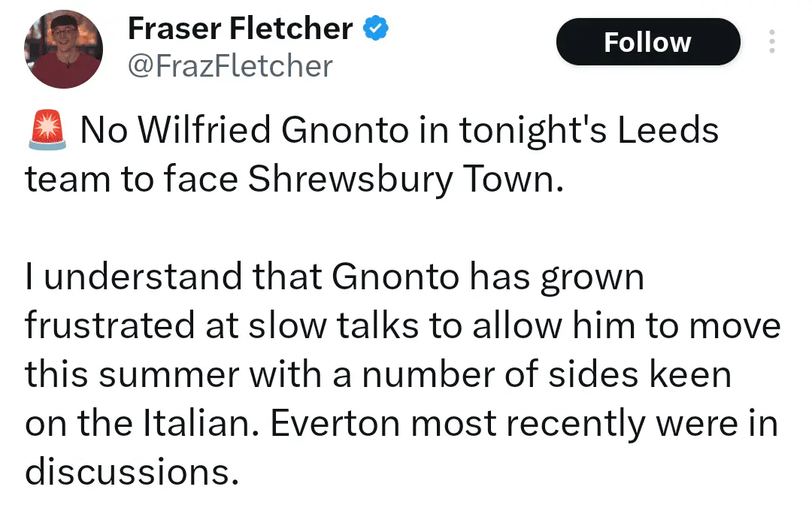This screenshot has width=812, height=517.
Task: Open the @FrazFletcher handle link
Action: (230, 66)
